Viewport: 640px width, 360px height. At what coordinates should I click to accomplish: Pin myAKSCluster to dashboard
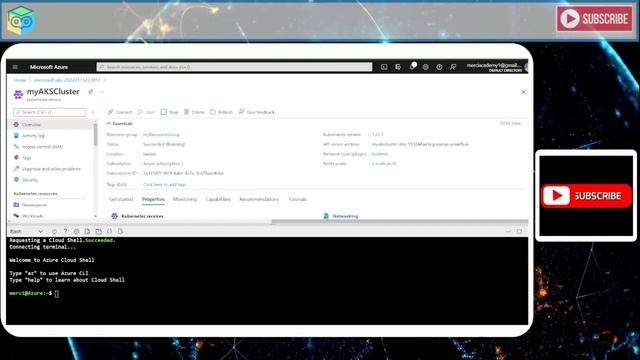[x=91, y=92]
